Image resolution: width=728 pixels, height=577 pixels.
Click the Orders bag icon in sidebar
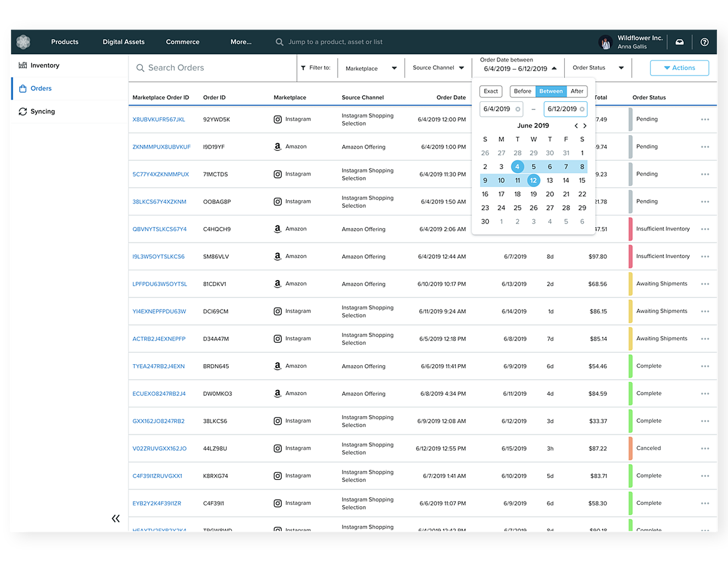(22, 89)
